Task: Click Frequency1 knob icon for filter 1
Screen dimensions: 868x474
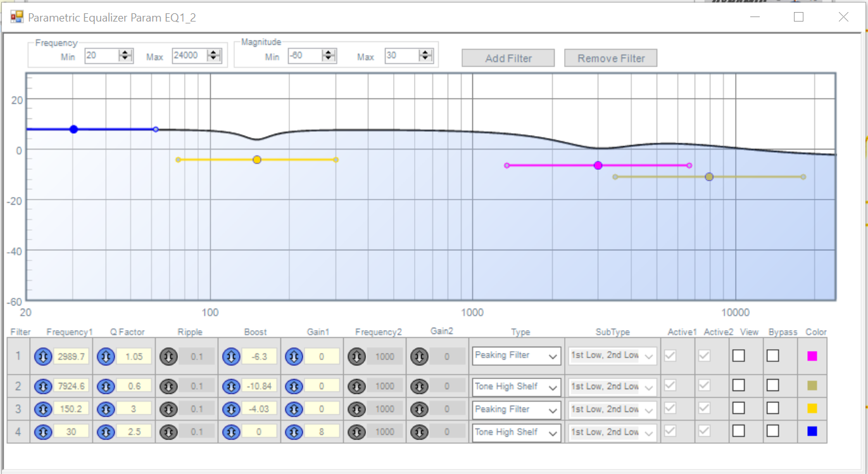Action: [x=43, y=357]
